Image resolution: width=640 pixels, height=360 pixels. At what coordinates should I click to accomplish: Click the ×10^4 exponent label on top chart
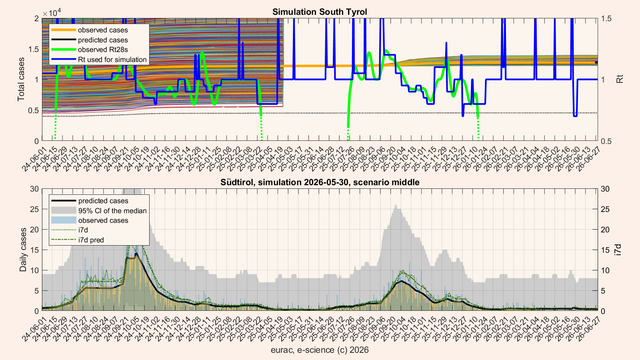(x=50, y=13)
